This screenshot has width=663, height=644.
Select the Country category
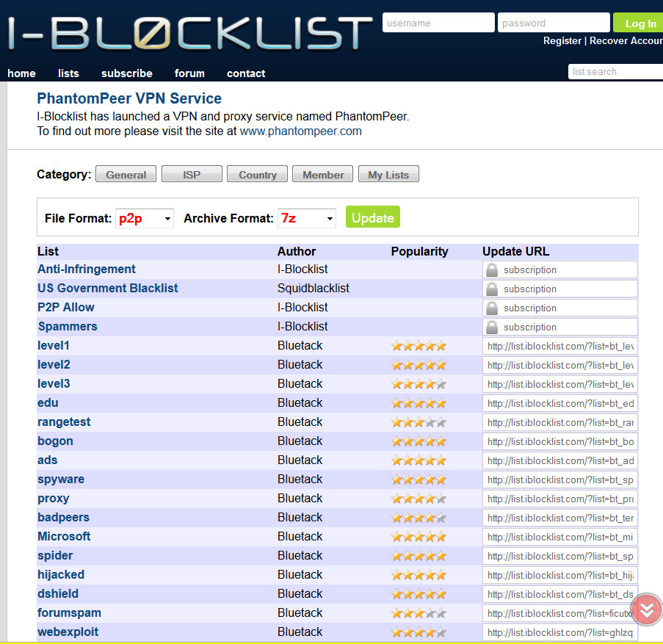click(257, 174)
